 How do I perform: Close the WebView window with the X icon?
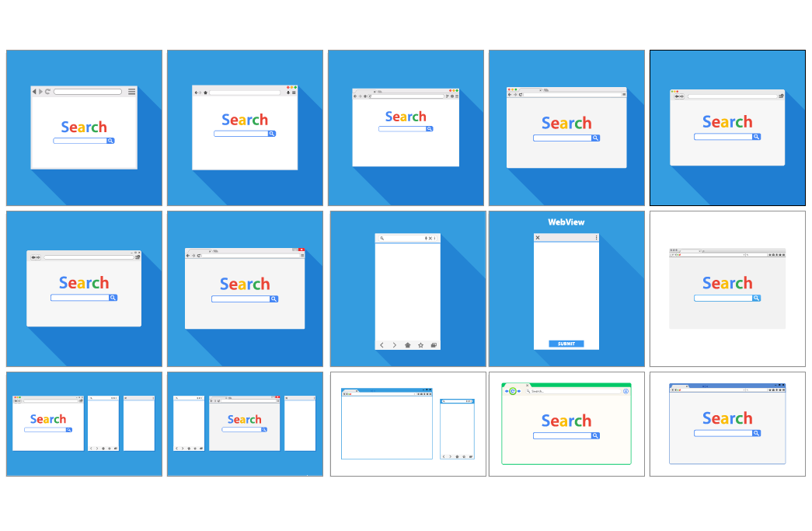538,238
